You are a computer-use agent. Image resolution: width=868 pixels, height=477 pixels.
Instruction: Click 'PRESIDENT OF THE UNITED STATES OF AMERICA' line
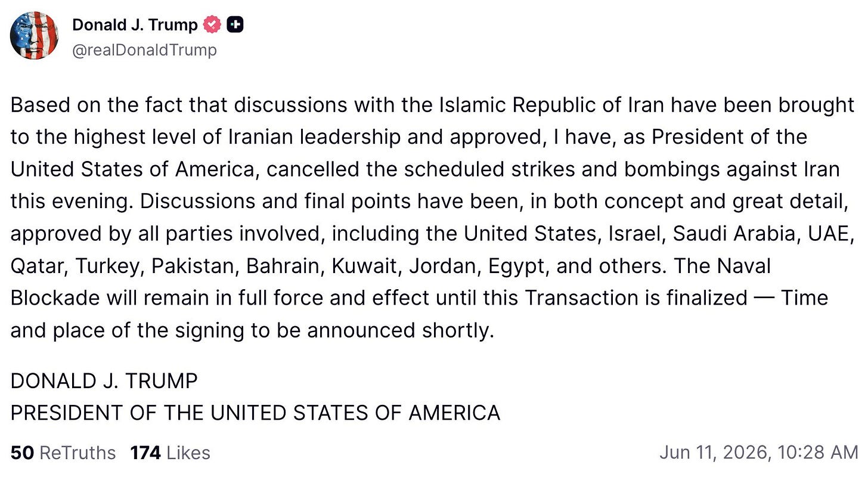(x=255, y=413)
